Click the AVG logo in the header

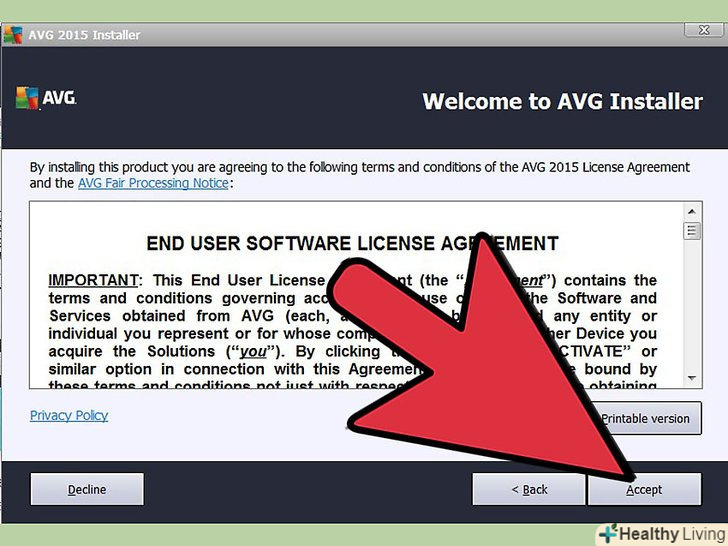46,98
